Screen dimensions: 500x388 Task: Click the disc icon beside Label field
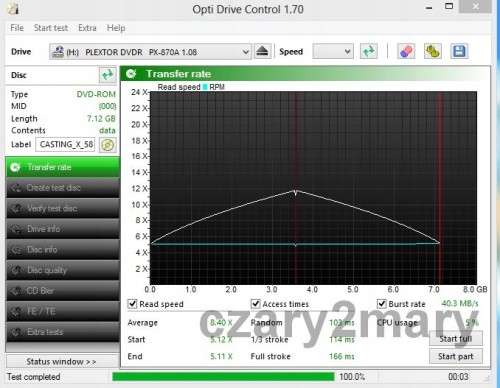click(x=108, y=145)
